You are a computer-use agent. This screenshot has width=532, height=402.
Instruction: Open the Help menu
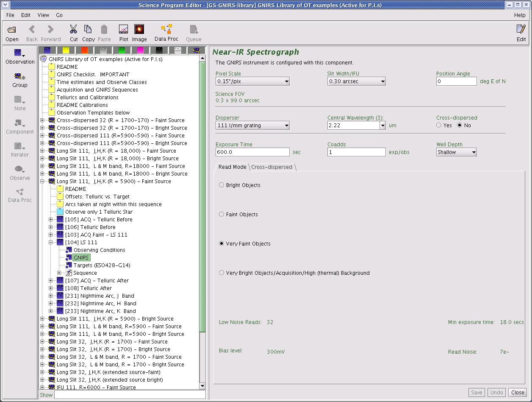(520, 15)
